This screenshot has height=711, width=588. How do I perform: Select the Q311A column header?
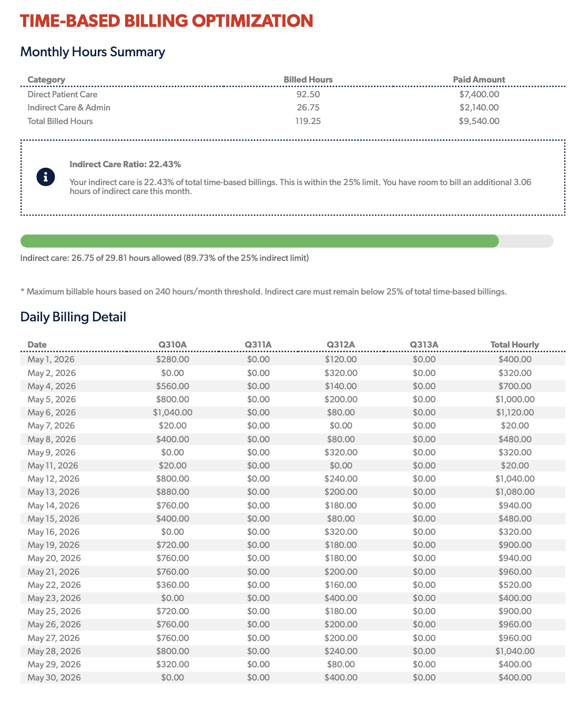point(258,344)
